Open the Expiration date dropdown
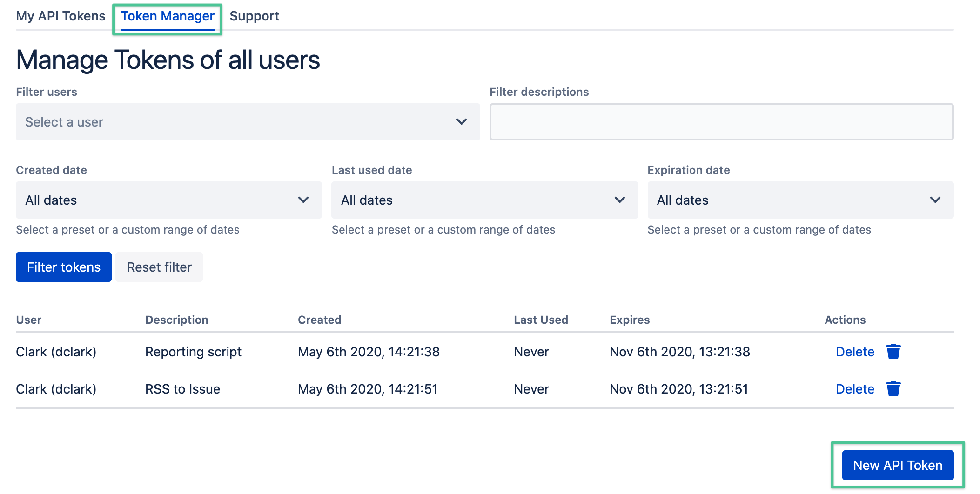The width and height of the screenshot is (980, 494). pyautogui.click(x=791, y=200)
